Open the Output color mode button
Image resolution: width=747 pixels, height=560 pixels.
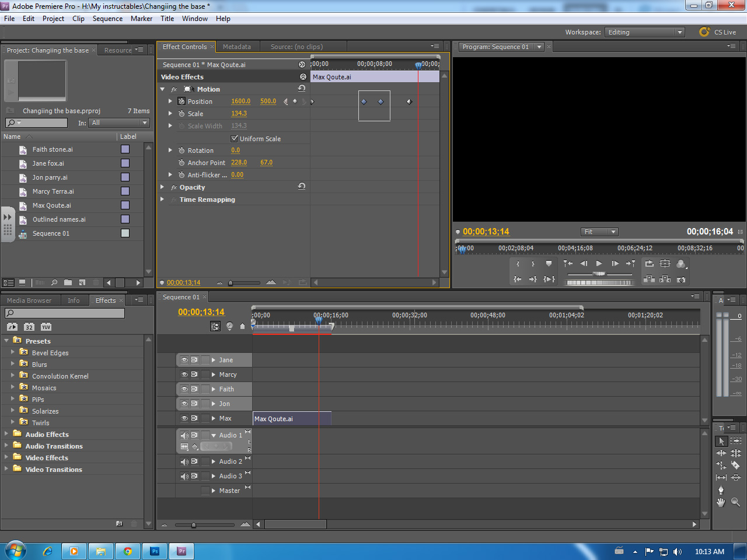click(681, 264)
